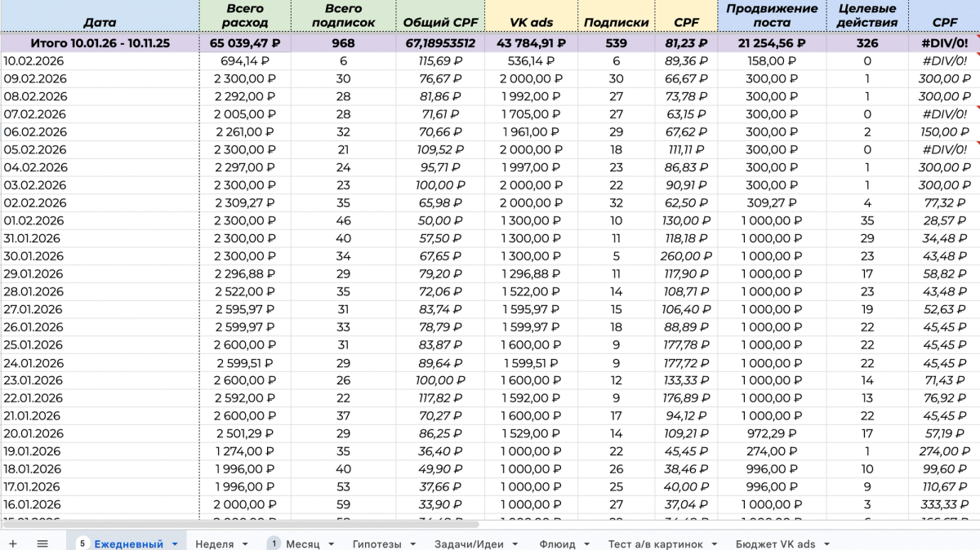Select the 333,33 ₽ CPF cell
The height and width of the screenshot is (550, 980).
pos(944,505)
